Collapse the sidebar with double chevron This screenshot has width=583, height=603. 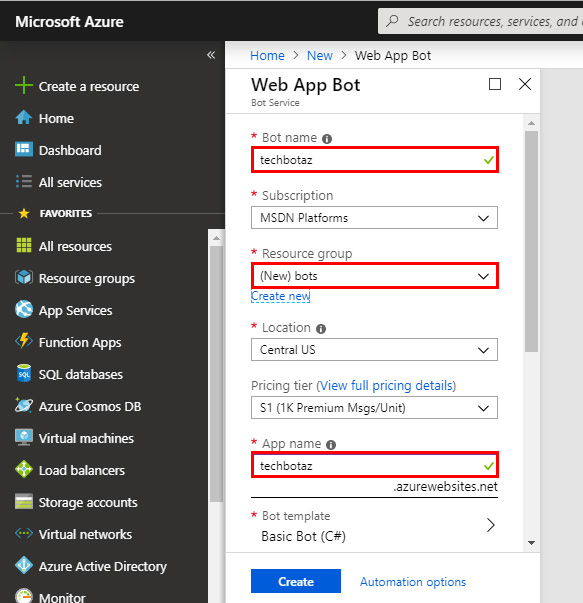(211, 55)
